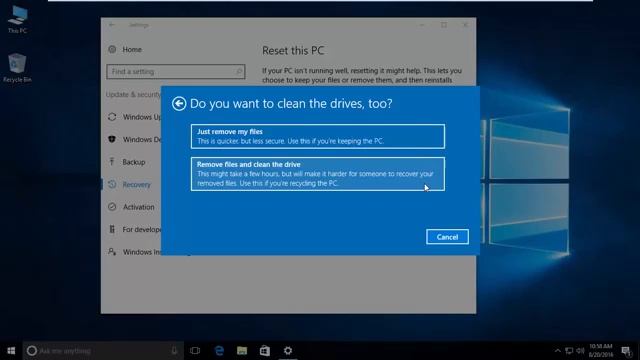Image resolution: width=640 pixels, height=360 pixels.
Task: Launch Microsoft Edge from taskbar
Action: pos(219,351)
